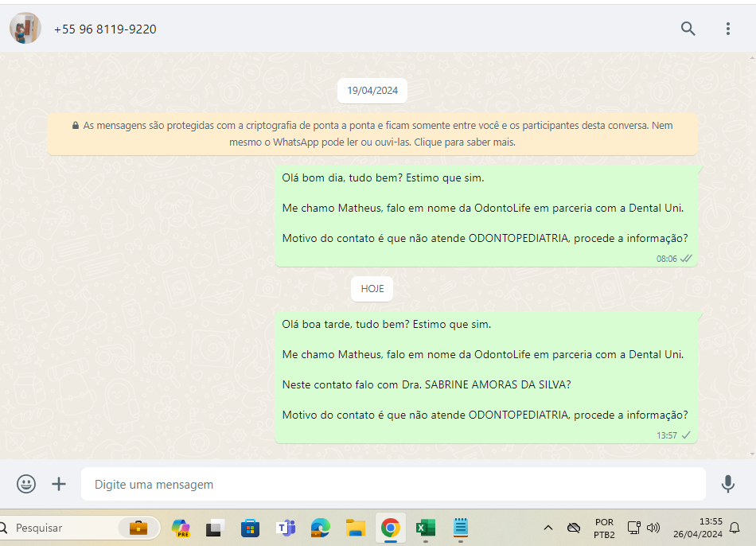Viewport: 756px width, 546px height.
Task: Open Copilot PRE icon in taskbar
Action: 181,528
